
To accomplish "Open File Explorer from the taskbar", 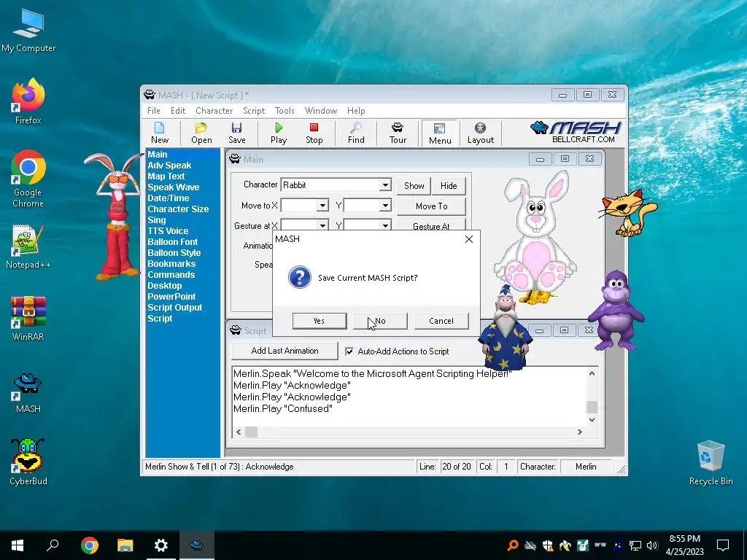I will coord(125,545).
